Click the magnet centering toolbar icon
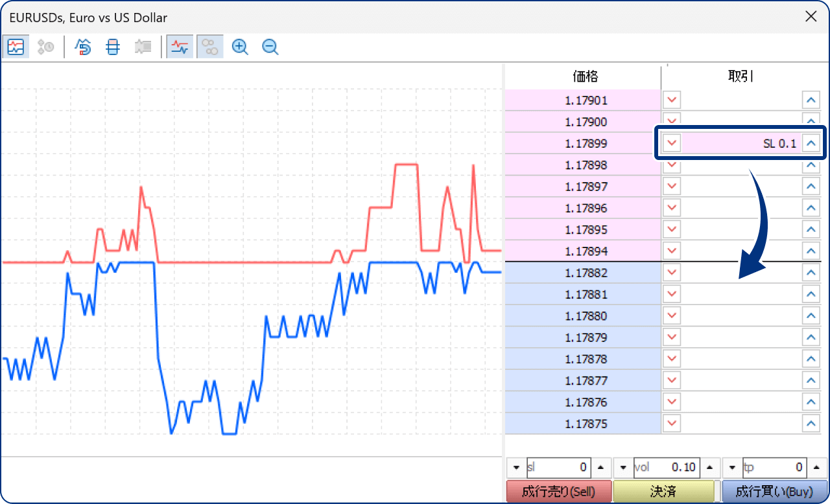The height and width of the screenshot is (504, 830). pyautogui.click(x=84, y=47)
